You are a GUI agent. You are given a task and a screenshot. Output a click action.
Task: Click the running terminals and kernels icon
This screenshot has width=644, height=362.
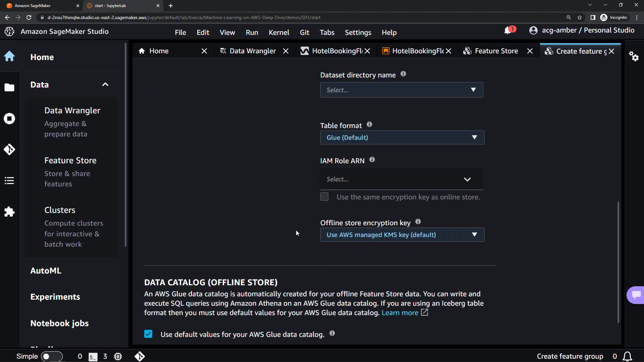tap(9, 119)
